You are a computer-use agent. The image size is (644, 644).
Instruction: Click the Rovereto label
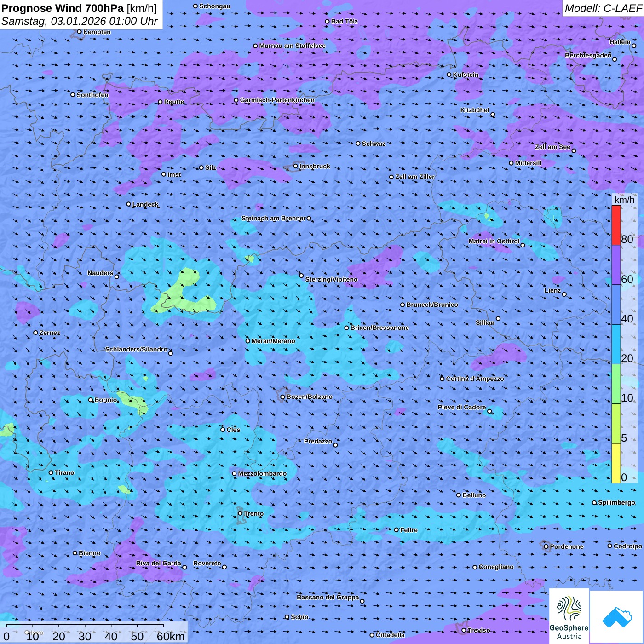click(207, 563)
